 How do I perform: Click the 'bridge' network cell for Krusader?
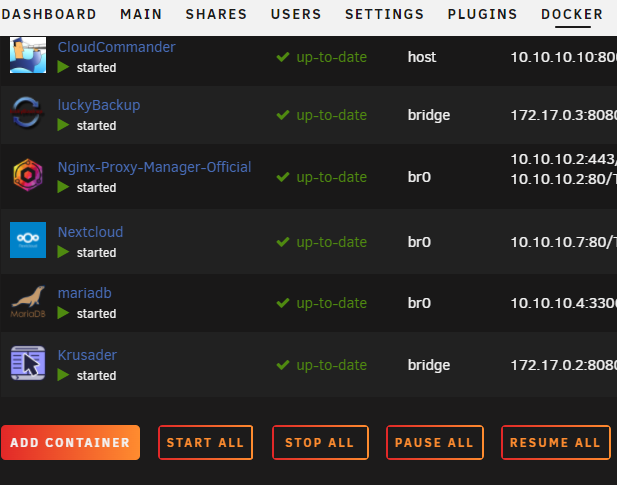429,366
